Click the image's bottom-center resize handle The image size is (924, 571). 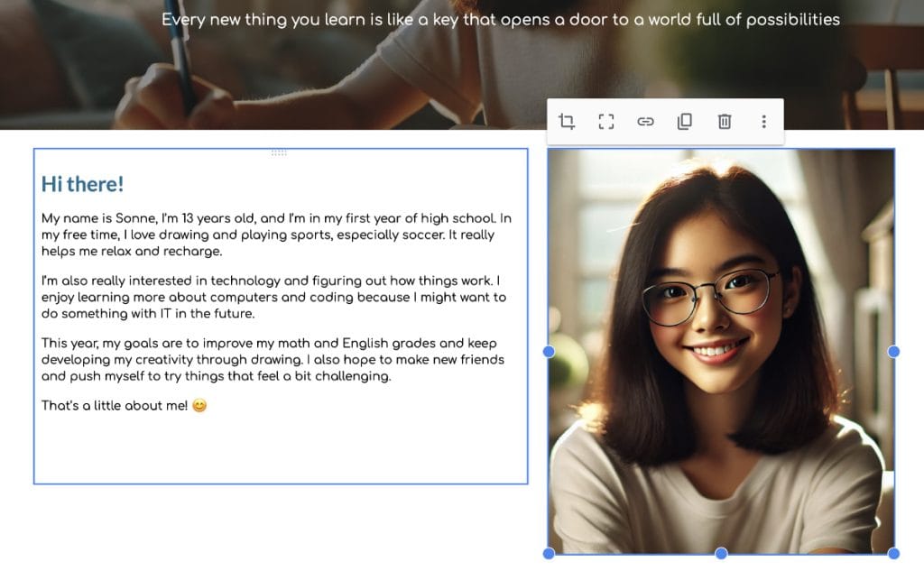coord(721,553)
